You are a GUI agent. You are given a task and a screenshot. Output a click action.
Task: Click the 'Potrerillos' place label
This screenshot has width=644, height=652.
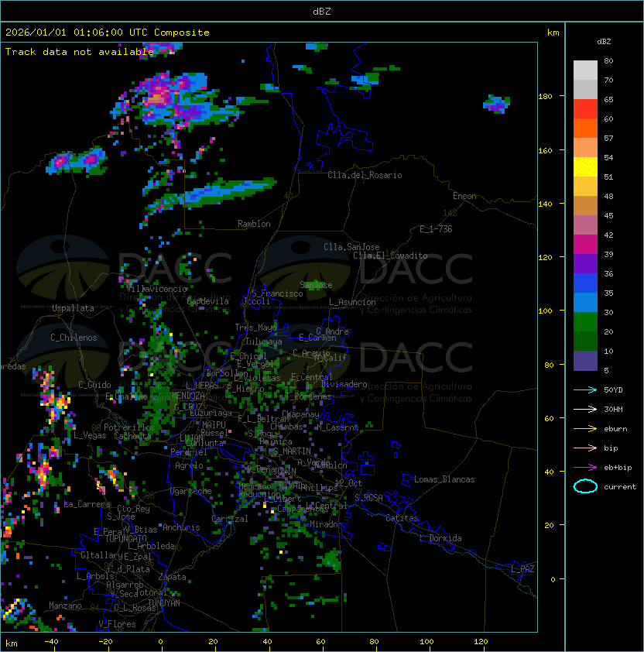129,427
